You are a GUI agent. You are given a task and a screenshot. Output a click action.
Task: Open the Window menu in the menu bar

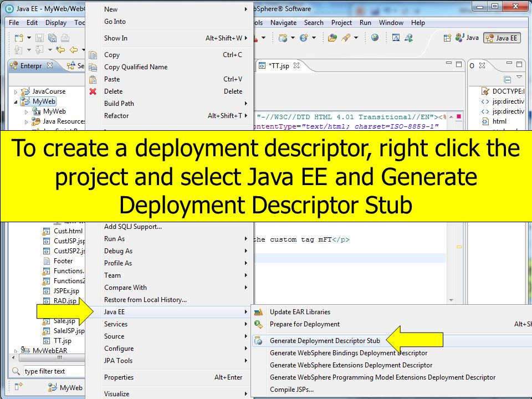click(391, 23)
